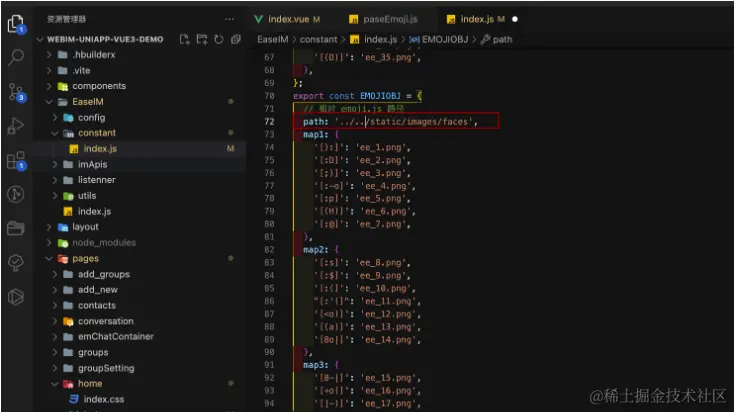Click the map3: code line
The height and width of the screenshot is (412, 734).
(321, 365)
